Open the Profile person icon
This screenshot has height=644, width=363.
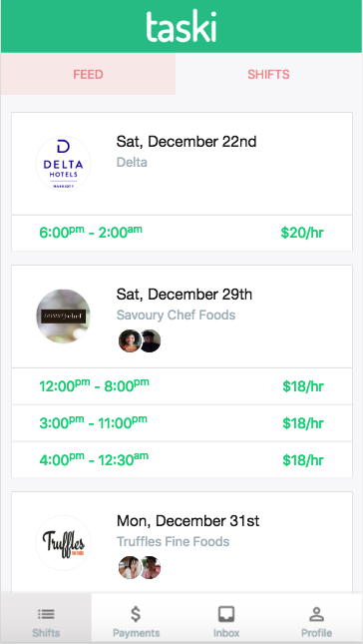pos(317,614)
